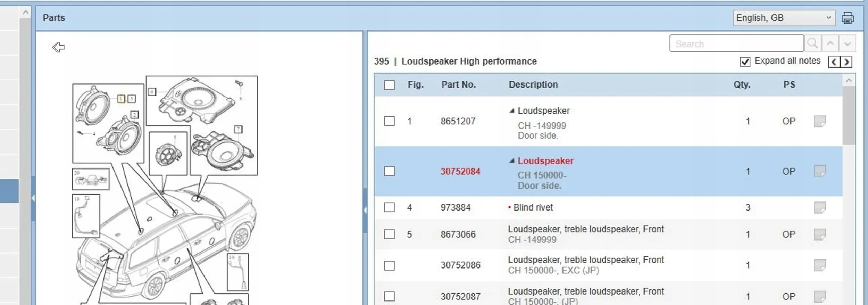Print the parts list using the printer icon

pyautogui.click(x=848, y=18)
